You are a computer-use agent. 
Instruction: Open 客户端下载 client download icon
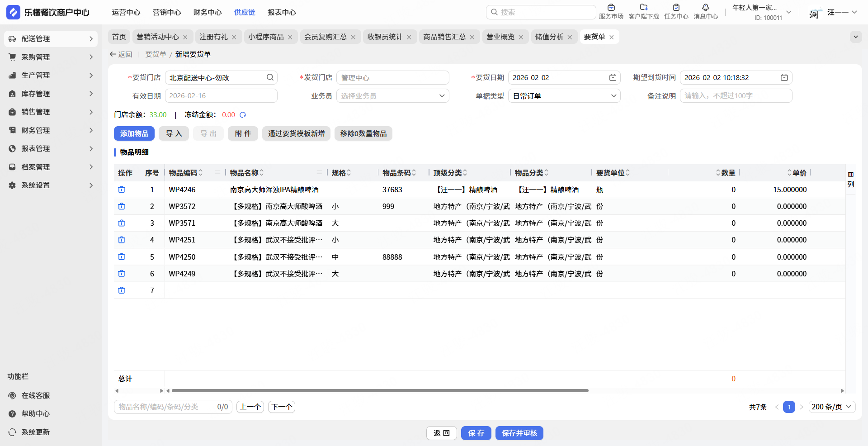[x=643, y=8]
